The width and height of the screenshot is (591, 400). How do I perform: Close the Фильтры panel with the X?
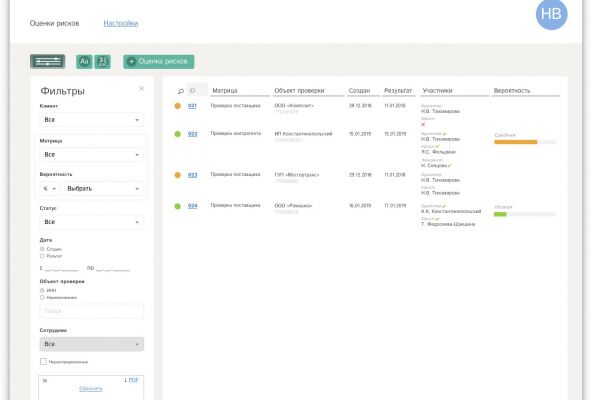tap(141, 89)
